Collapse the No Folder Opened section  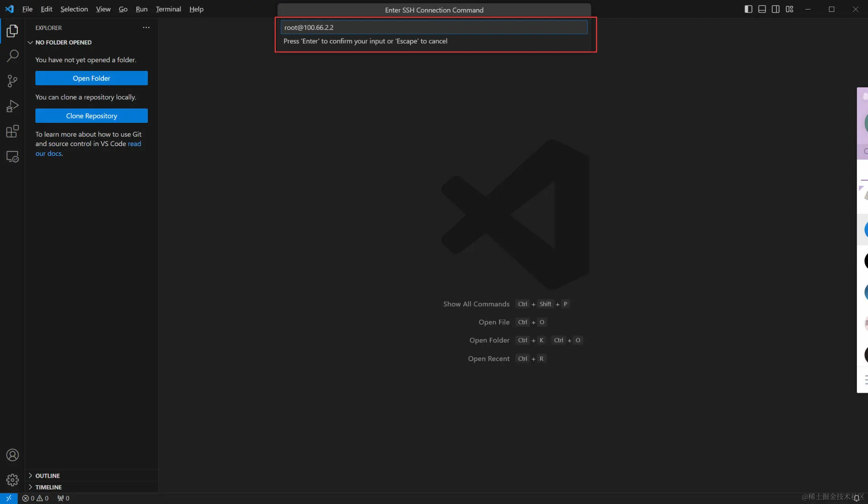[x=63, y=42]
